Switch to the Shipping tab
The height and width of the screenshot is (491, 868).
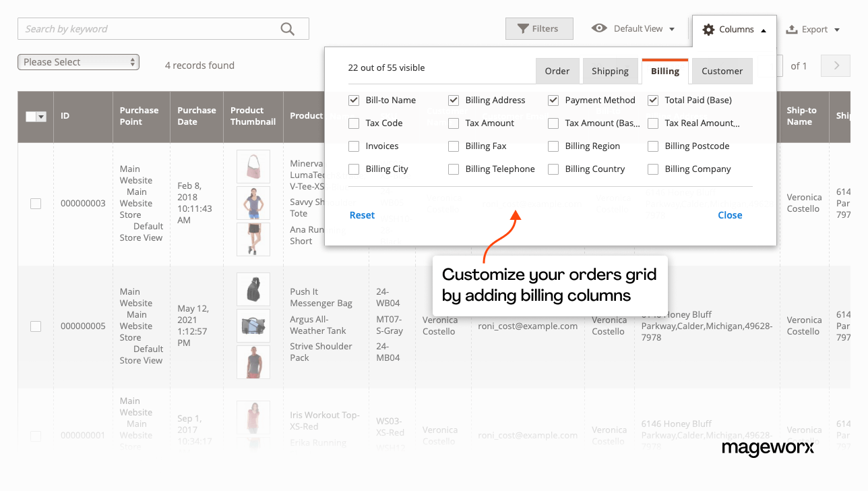click(x=610, y=70)
